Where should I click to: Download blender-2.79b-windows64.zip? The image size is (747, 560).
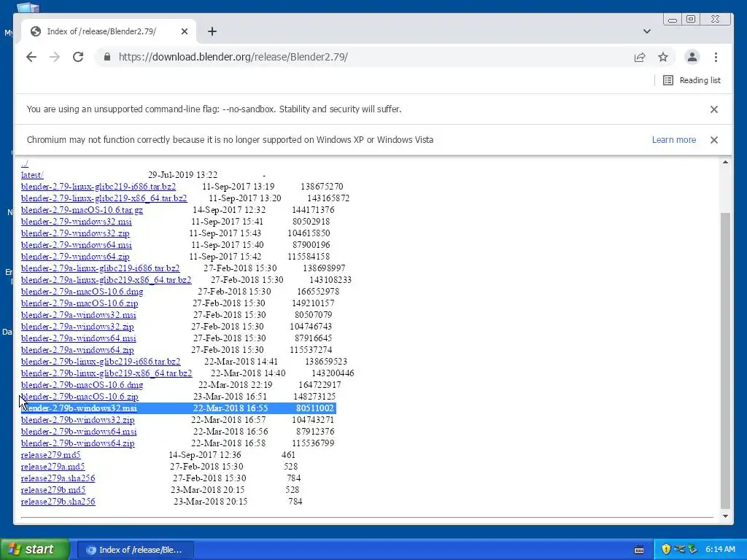click(77, 443)
